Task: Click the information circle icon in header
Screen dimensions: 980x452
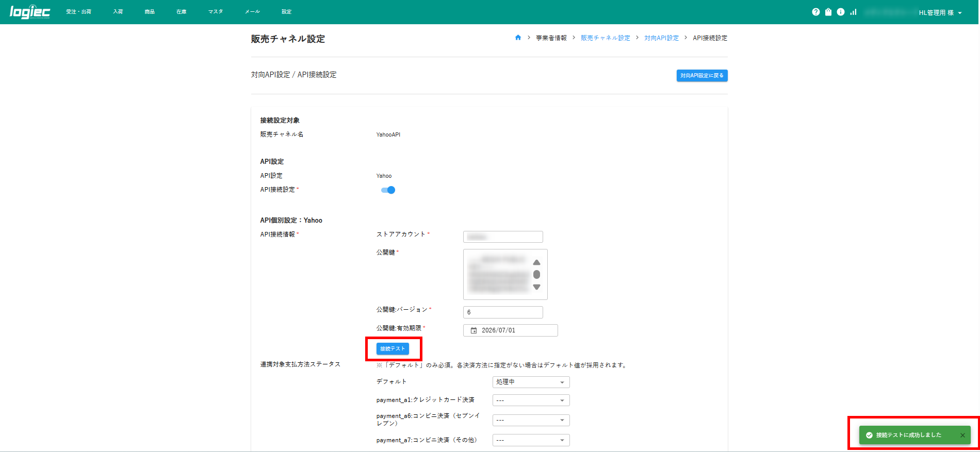Action: (x=841, y=12)
